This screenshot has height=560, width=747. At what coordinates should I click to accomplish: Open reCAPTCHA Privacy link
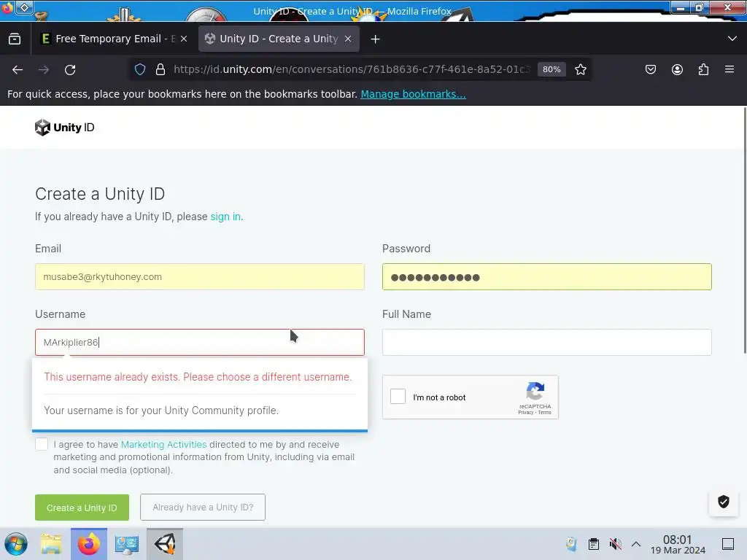525,413
